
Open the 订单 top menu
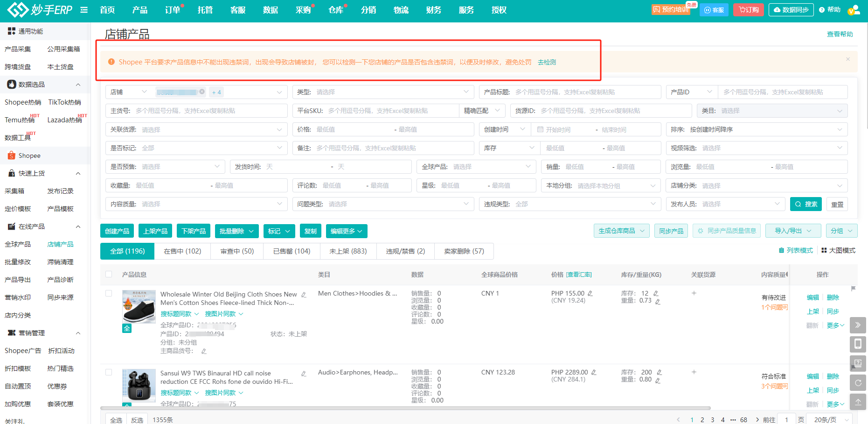(x=173, y=10)
